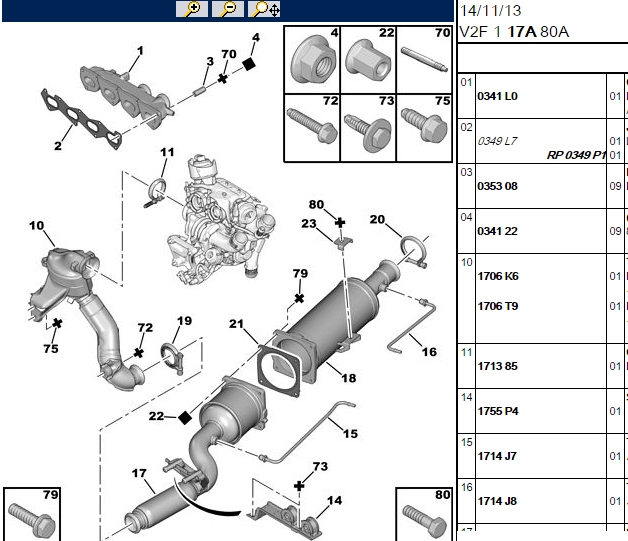Viewport: 628px width, 541px height.
Task: Click the engine turbo assembly illustration
Action: pos(220,220)
